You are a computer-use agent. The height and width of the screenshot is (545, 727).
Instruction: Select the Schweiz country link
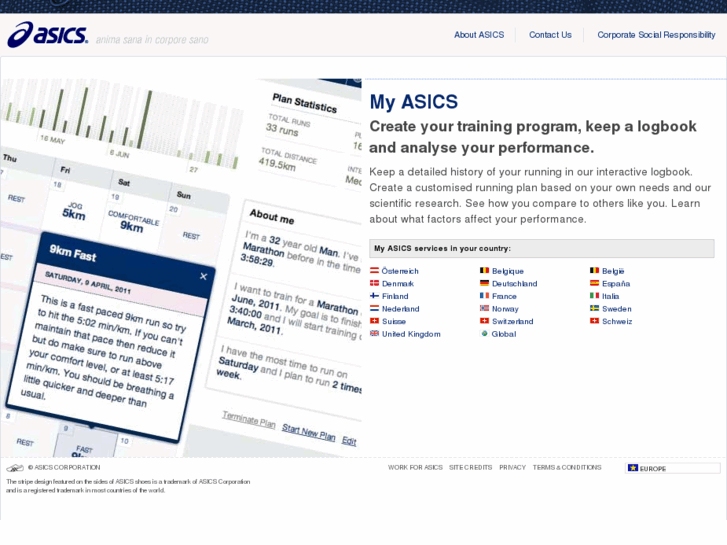pyautogui.click(x=617, y=321)
